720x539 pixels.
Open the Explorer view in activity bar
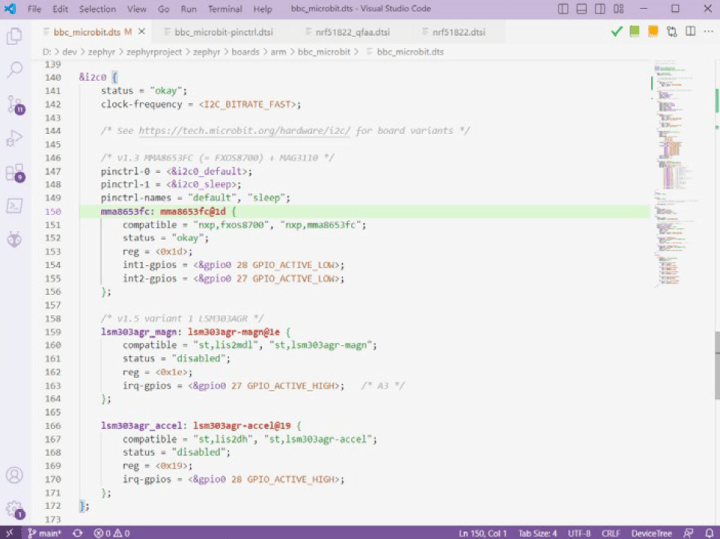click(15, 37)
